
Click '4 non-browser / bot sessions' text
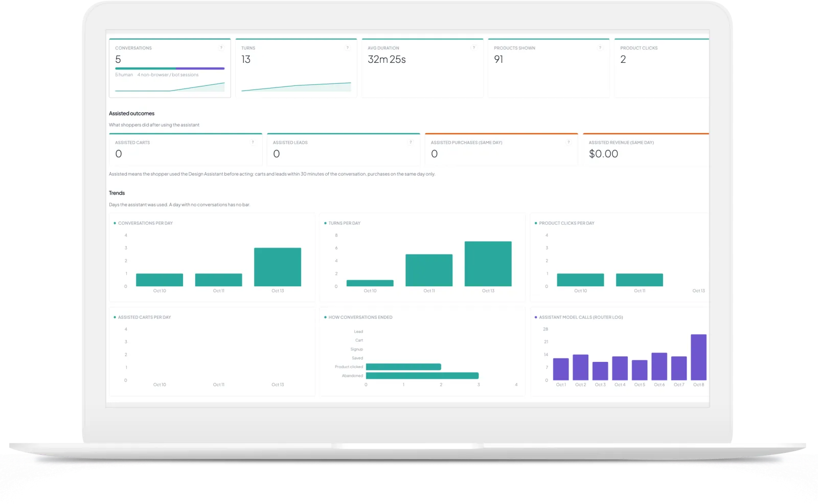[x=168, y=75]
